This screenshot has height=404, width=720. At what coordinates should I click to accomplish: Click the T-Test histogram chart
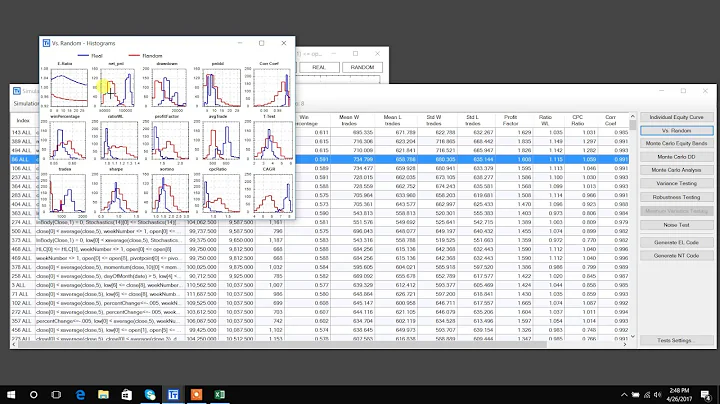coord(273,140)
